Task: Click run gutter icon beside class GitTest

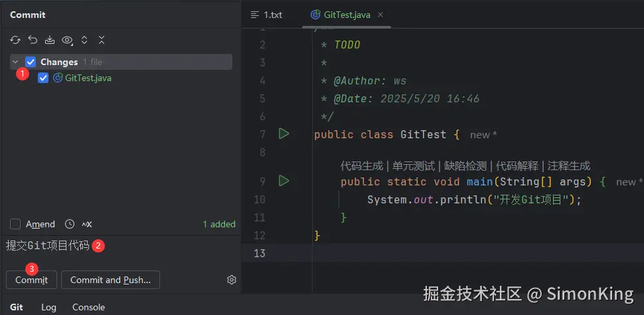Action: [284, 134]
